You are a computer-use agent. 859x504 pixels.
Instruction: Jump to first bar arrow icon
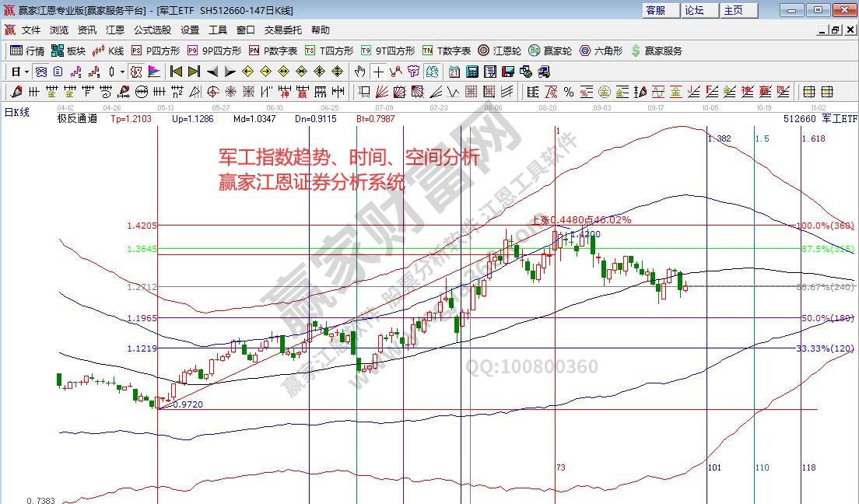point(177,72)
